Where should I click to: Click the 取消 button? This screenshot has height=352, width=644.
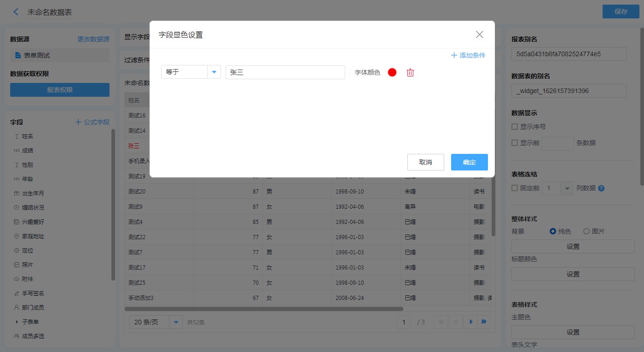(x=425, y=162)
